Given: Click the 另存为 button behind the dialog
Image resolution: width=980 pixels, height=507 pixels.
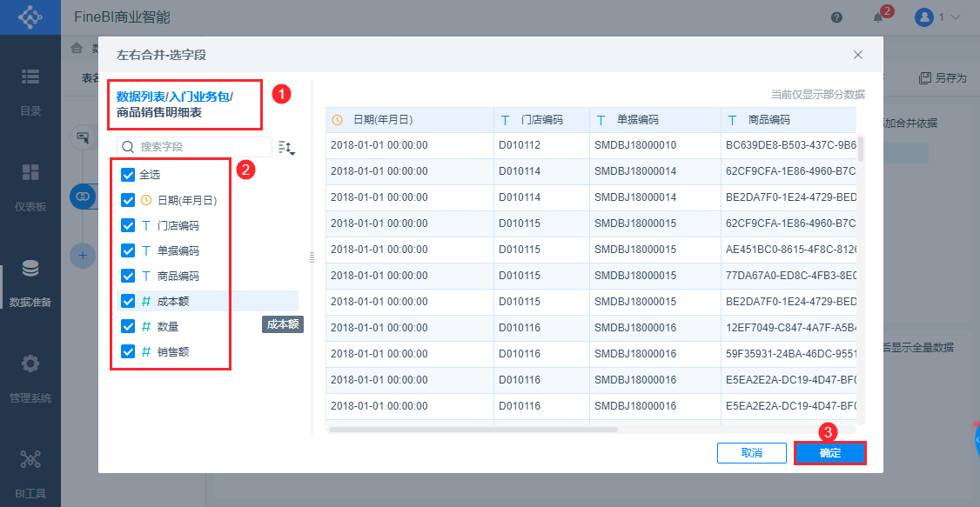Looking at the screenshot, I should 943,78.
